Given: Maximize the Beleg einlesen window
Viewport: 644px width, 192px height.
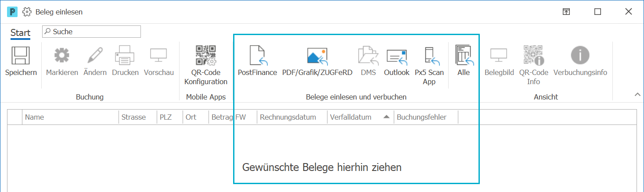Looking at the screenshot, I should (x=597, y=12).
